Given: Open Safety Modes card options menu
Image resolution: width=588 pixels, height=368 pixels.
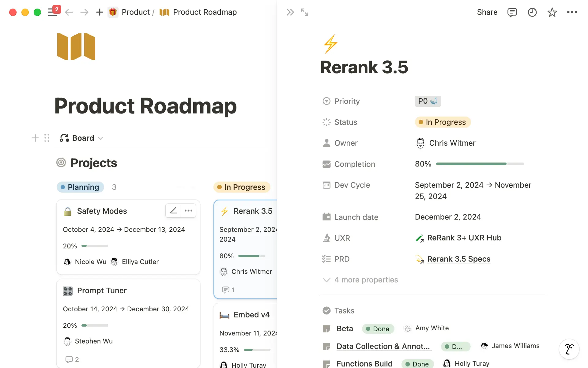Looking at the screenshot, I should pyautogui.click(x=189, y=211).
